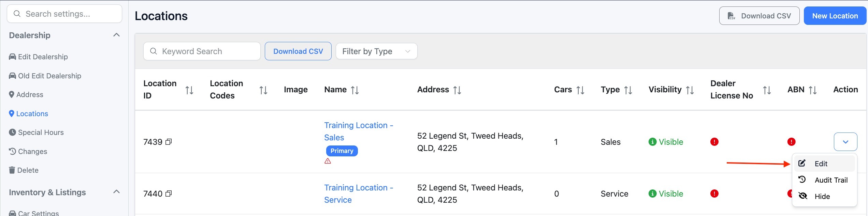Open the Filter by Type dropdown
Viewport: 868px width, 216px height.
tap(376, 51)
